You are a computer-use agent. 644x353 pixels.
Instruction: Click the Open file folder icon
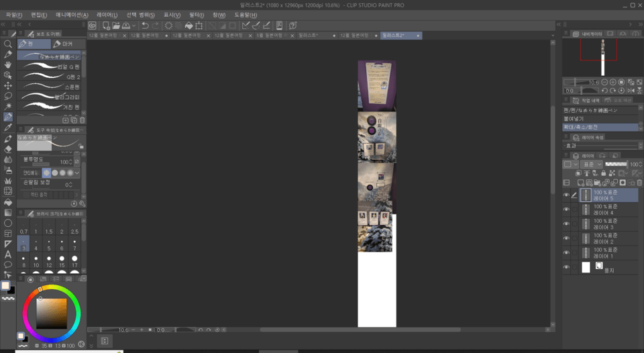[x=116, y=26]
